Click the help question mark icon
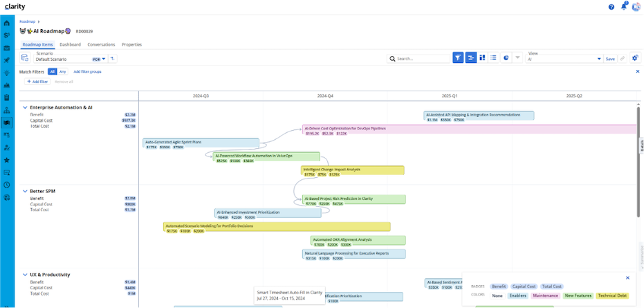644x308 pixels. [611, 7]
